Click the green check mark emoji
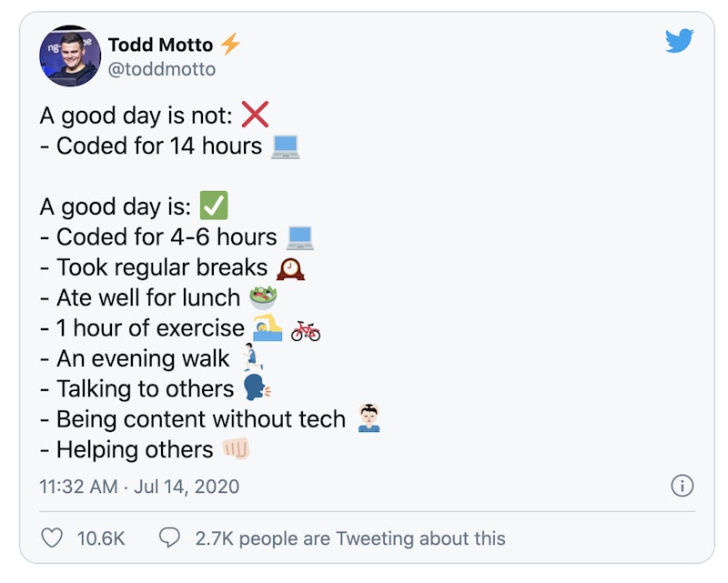The image size is (728, 583). [213, 206]
